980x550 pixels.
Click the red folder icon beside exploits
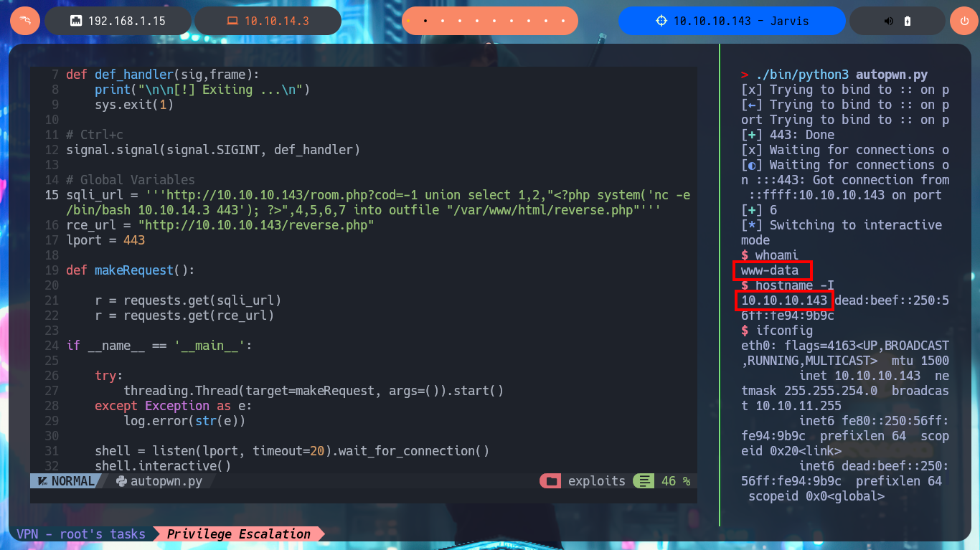(x=552, y=481)
